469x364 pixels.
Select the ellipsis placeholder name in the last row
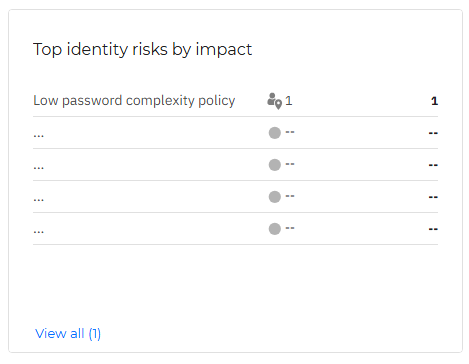(39, 232)
